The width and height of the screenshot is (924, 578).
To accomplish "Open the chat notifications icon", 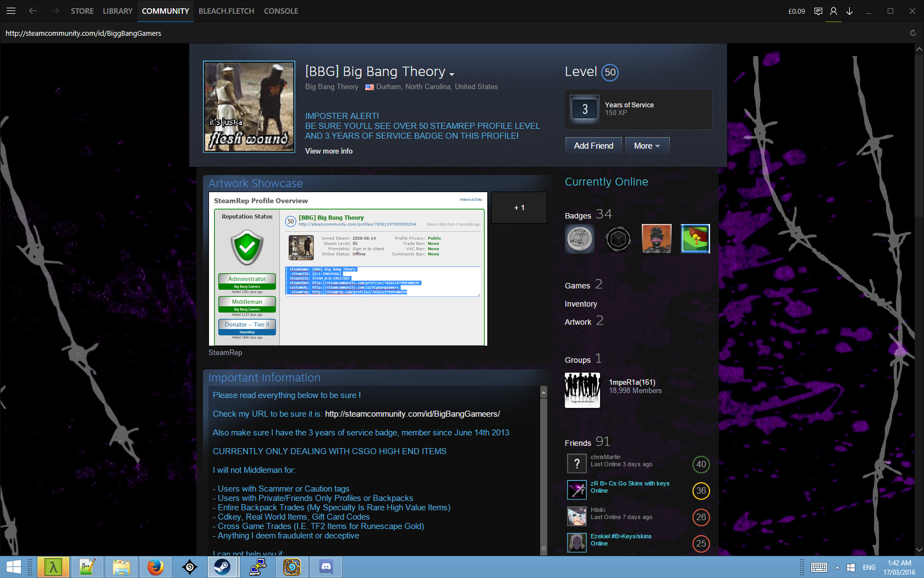I will click(818, 11).
